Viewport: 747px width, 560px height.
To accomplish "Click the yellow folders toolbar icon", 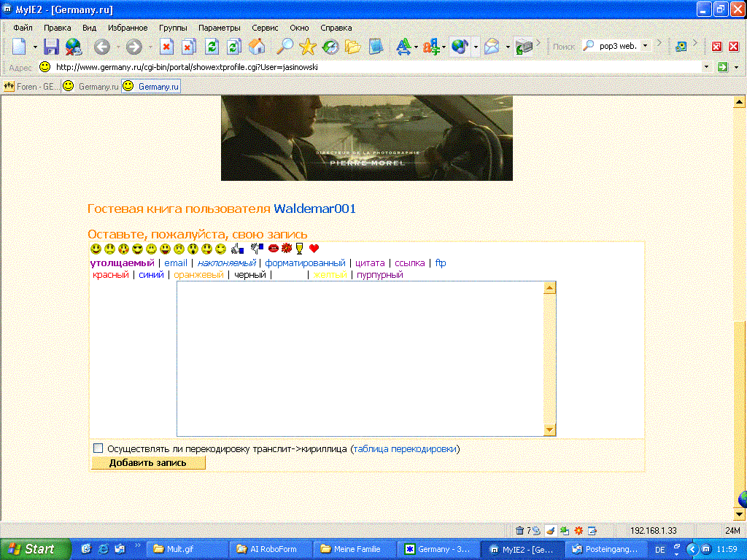I will click(x=353, y=47).
